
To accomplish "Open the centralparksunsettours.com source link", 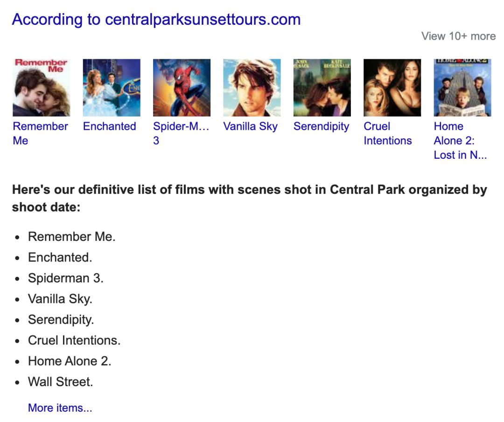I will pos(156,19).
